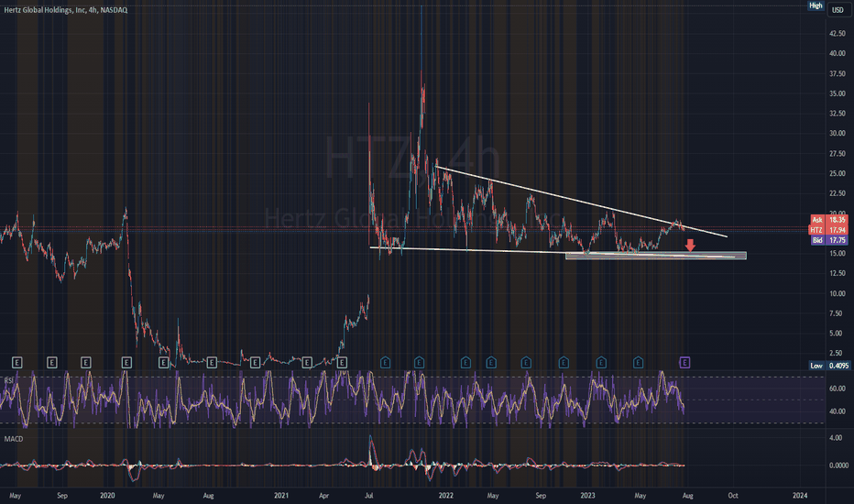Click the 42.50 price axis label
This screenshot has width=854, height=504.
(x=838, y=33)
